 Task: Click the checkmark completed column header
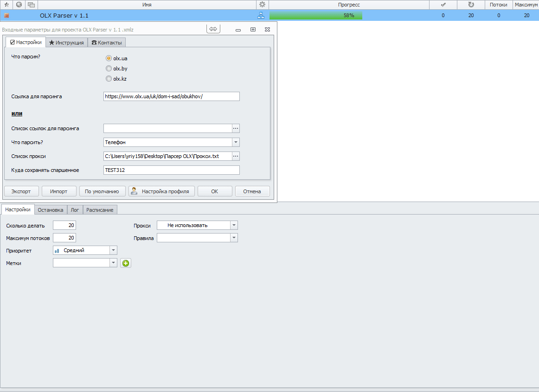click(x=443, y=5)
